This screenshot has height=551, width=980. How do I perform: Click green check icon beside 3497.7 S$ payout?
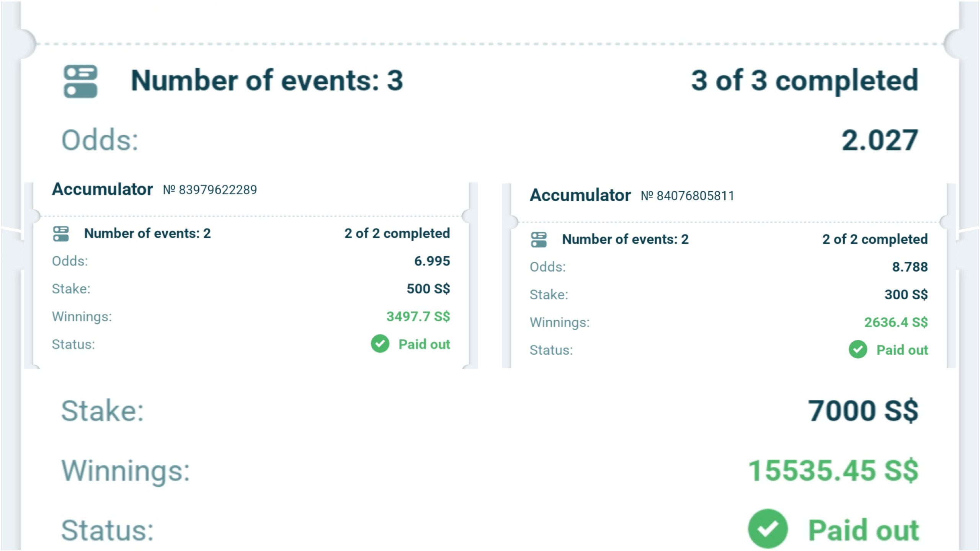[380, 344]
